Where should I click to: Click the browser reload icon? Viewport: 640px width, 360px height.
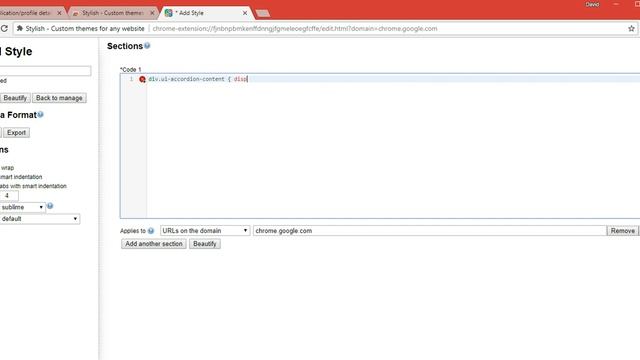pyautogui.click(x=4, y=29)
